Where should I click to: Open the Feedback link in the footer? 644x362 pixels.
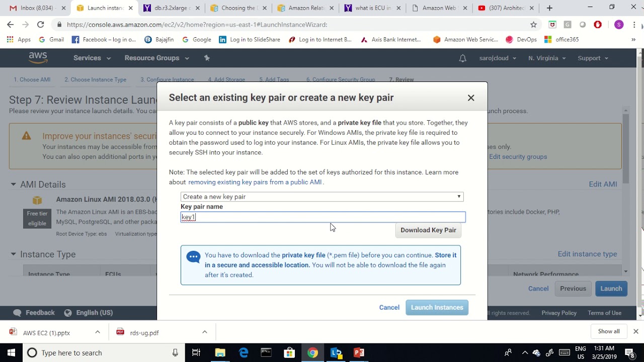click(34, 313)
